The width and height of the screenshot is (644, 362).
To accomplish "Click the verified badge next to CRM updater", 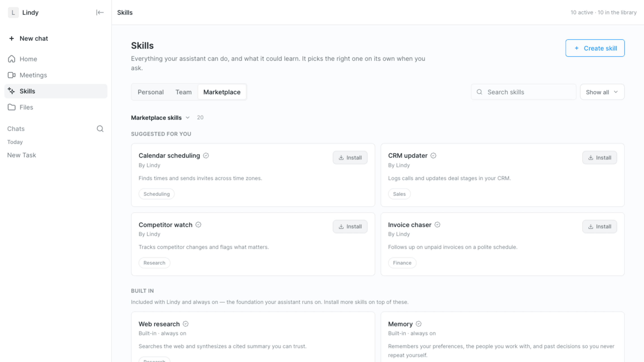I will [x=433, y=156].
